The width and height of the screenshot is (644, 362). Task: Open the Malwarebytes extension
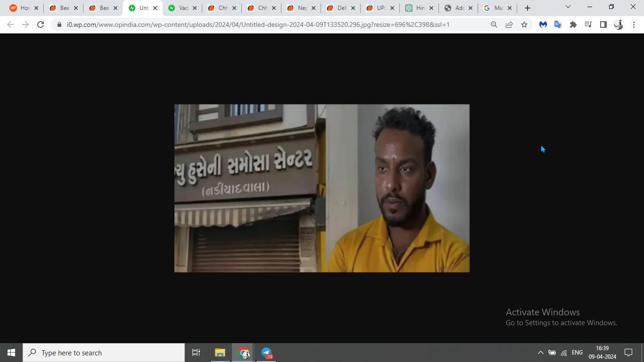[543, 25]
